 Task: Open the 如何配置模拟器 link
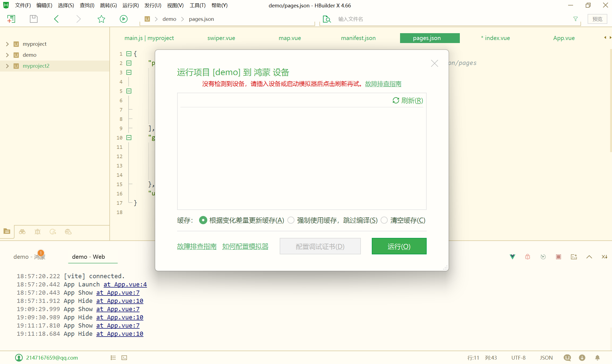pyautogui.click(x=245, y=246)
